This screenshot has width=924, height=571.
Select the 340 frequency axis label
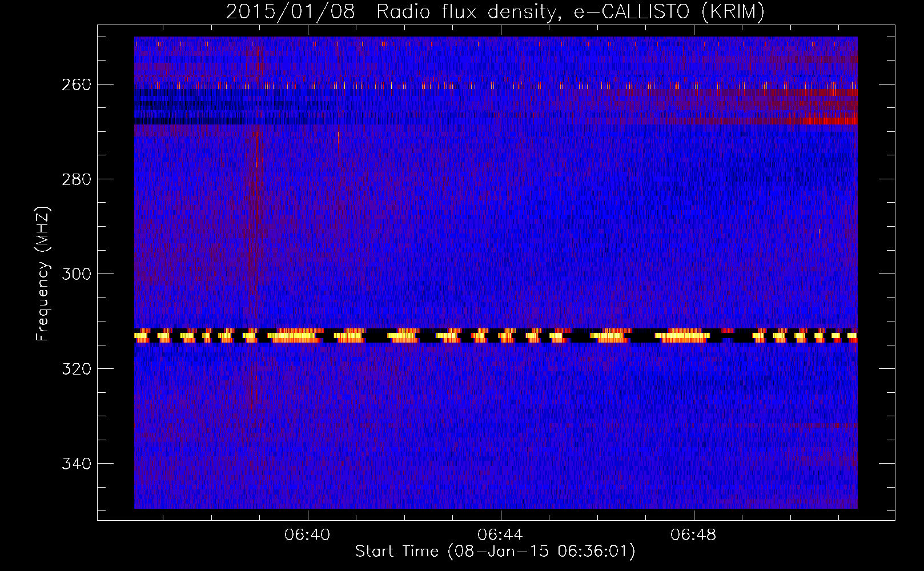[x=76, y=464]
